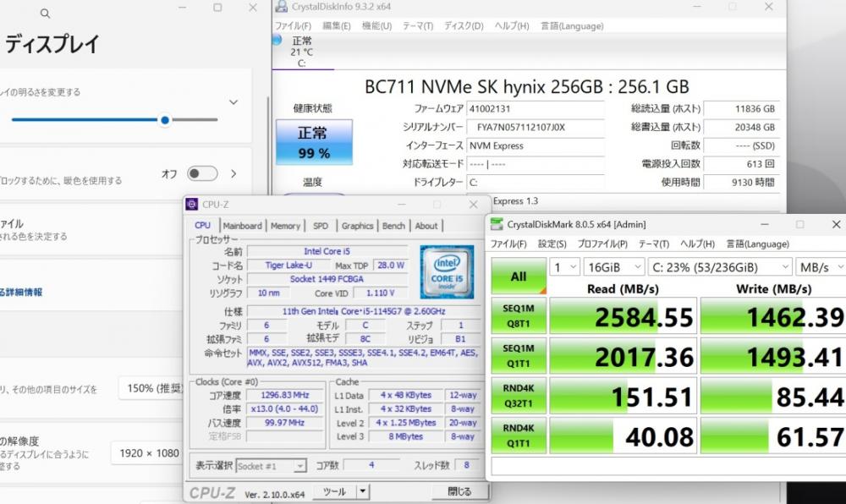Click the NVM Express interface field
846x504 pixels.
(536, 145)
